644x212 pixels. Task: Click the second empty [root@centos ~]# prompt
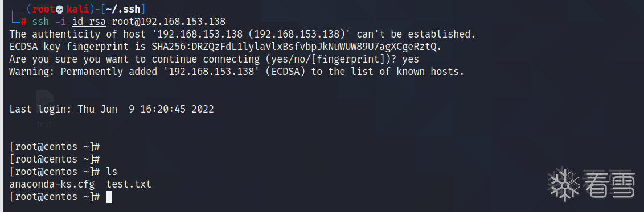pyautogui.click(x=55, y=159)
